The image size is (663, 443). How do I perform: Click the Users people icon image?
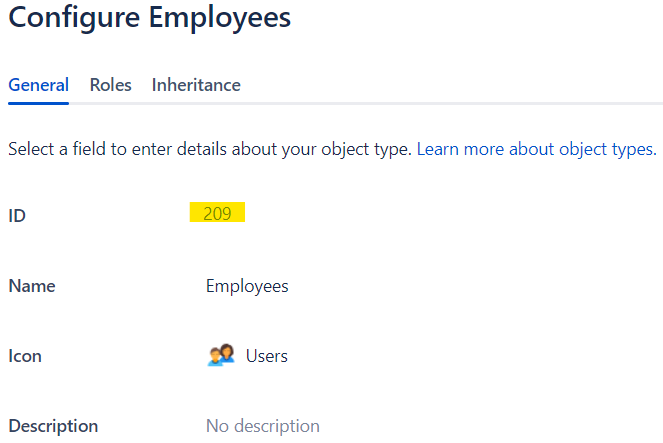point(221,355)
